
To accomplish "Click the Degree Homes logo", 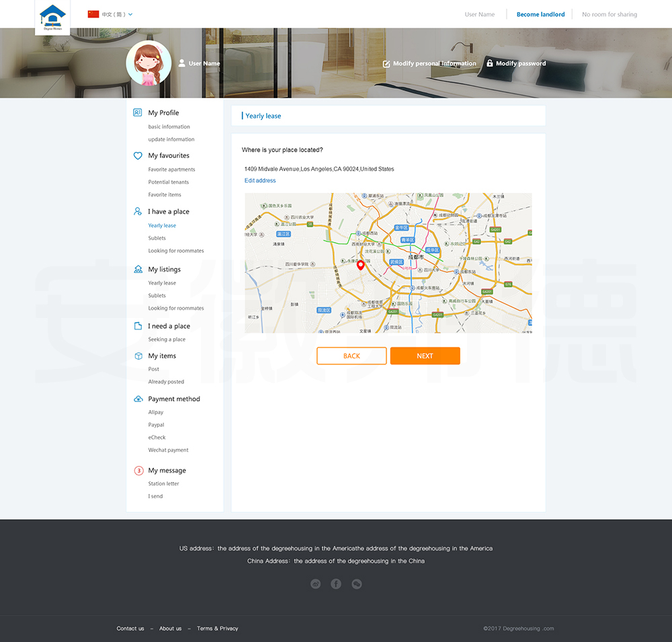I will [x=52, y=17].
